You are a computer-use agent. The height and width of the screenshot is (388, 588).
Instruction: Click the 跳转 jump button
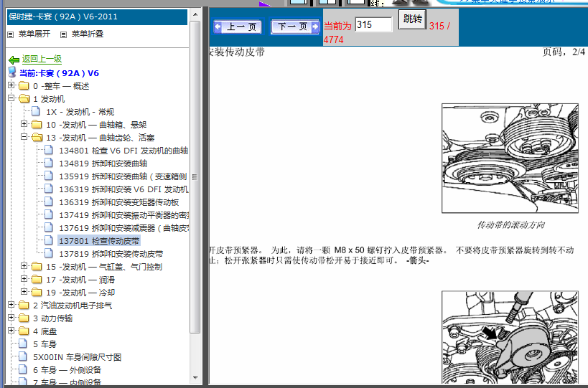pos(412,19)
